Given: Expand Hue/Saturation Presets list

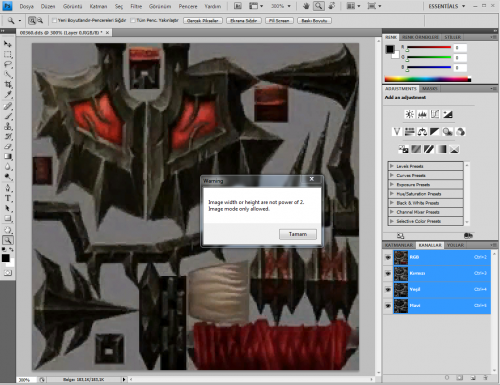Looking at the screenshot, I should click(392, 194).
